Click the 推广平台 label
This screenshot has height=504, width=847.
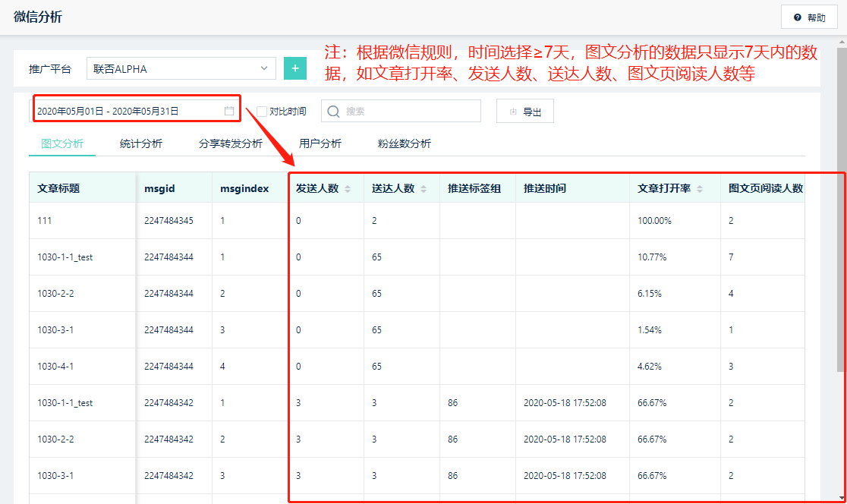[x=49, y=69]
